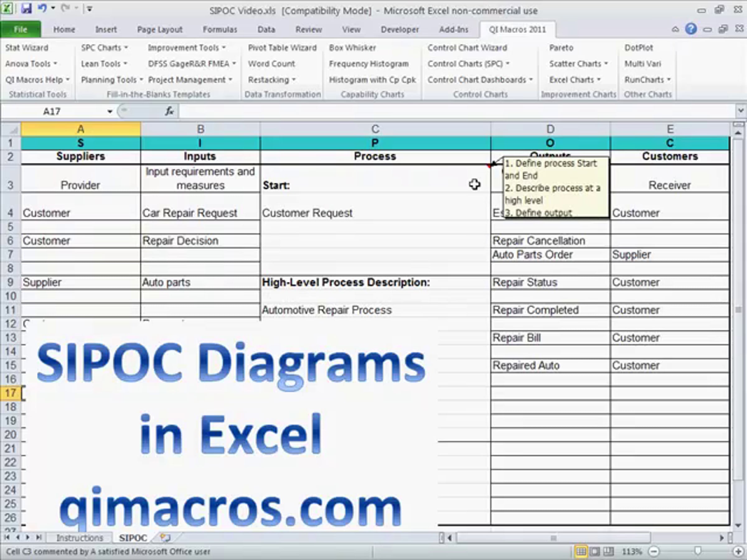
Task: Switch to Page Break Preview view icon
Action: pos(608,552)
